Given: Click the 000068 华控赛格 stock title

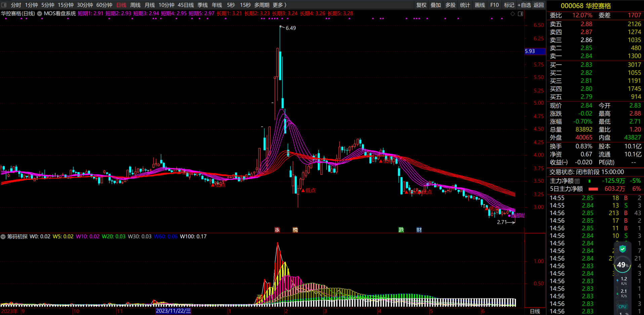Looking at the screenshot, I should (x=586, y=6).
